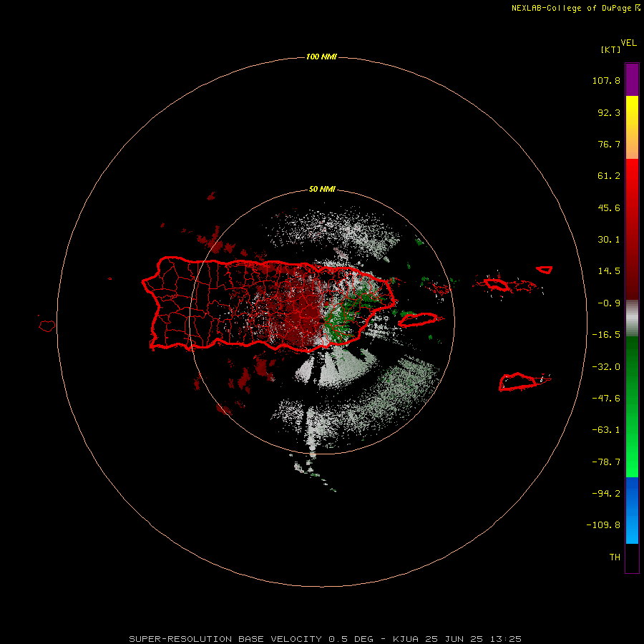Click the -47.6 velocity scale value
Image resolution: width=644 pixels, height=644 pixels.
coord(606,399)
